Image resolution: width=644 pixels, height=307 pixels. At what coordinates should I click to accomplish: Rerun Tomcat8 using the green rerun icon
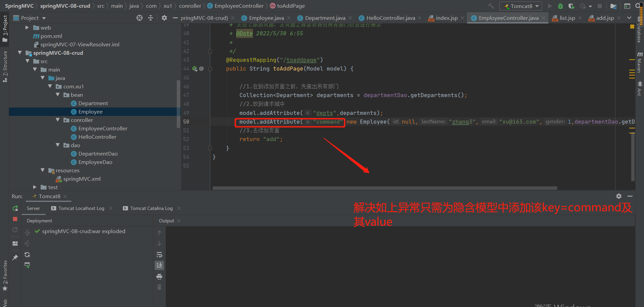(15, 208)
